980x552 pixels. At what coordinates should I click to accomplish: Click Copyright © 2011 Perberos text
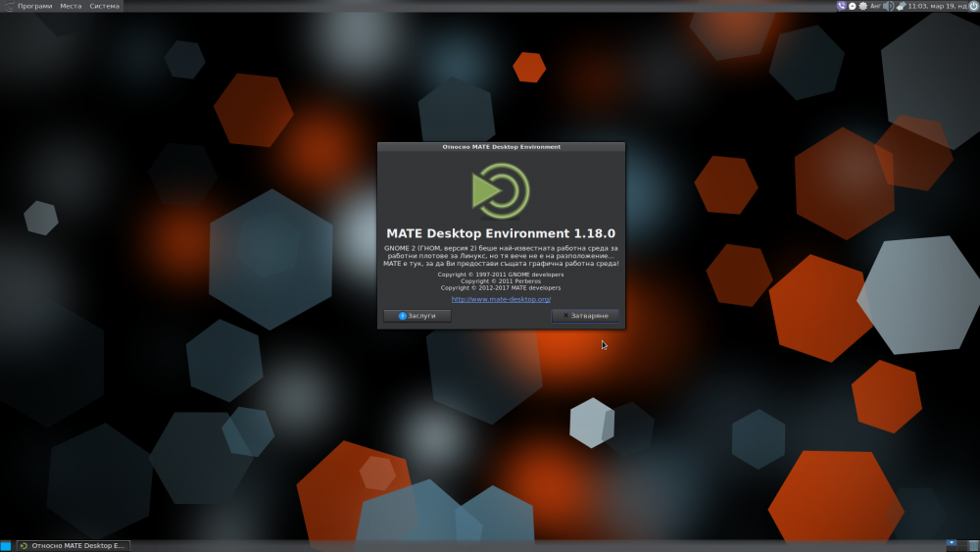(501, 281)
